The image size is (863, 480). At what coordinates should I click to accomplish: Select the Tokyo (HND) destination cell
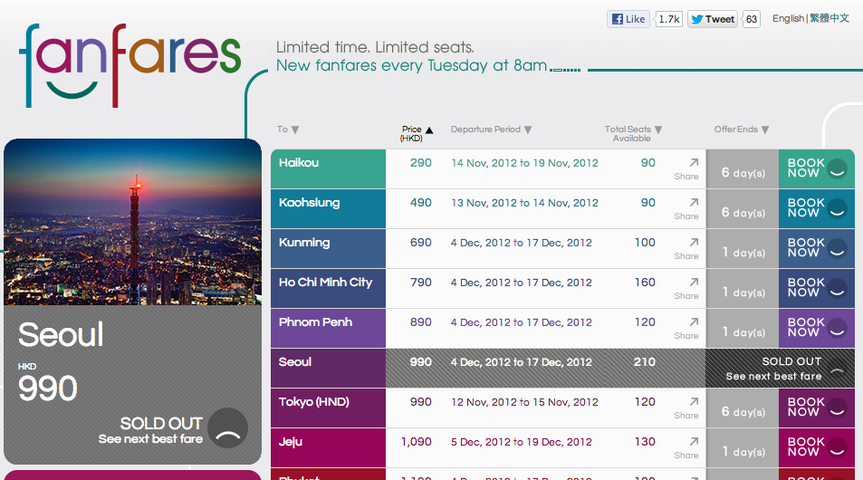point(328,407)
